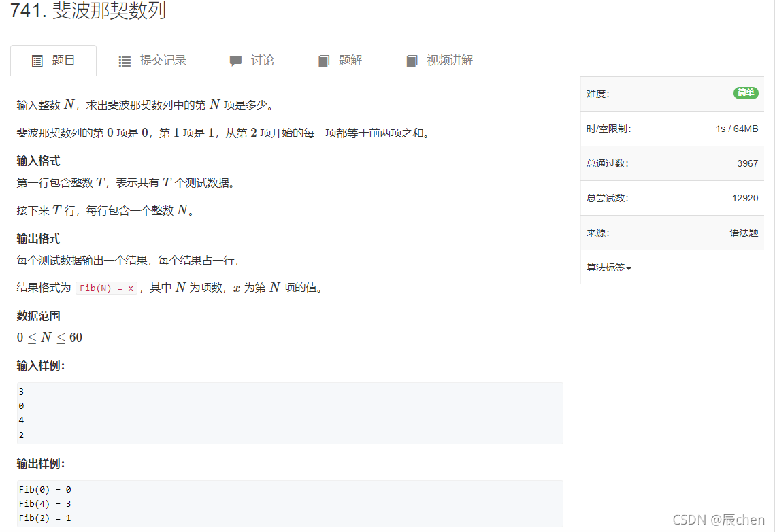Open the 讨论 tab
The height and width of the screenshot is (532, 775).
click(261, 60)
